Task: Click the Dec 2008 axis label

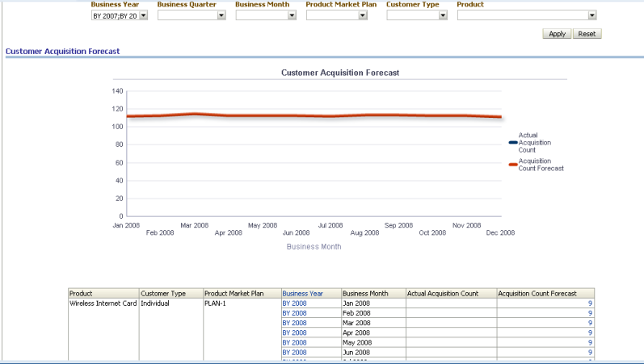Action: (500, 232)
